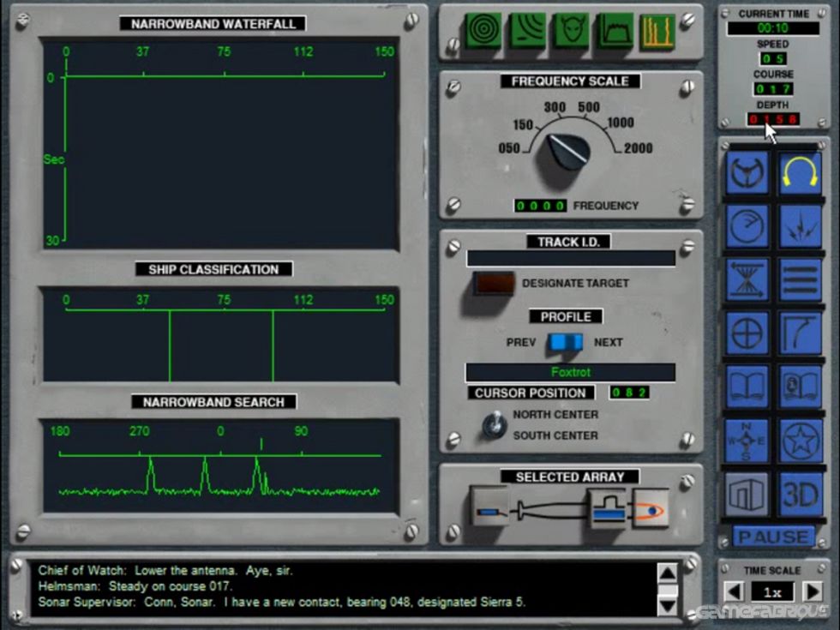This screenshot has width=840, height=630.
Task: Switch to the curved sound-waves sonar display
Action: point(528,30)
